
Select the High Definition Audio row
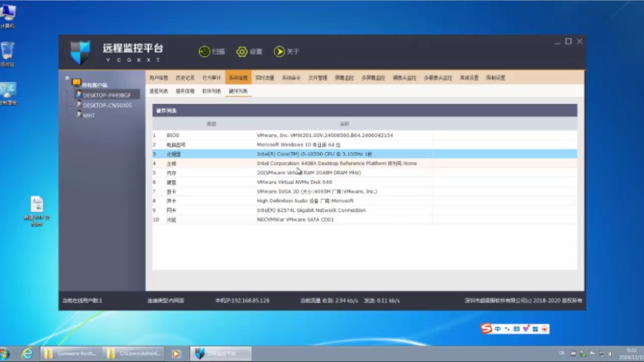click(365, 200)
